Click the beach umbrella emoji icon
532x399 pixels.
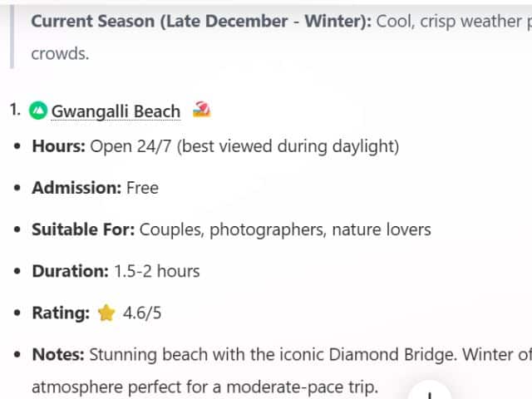pyautogui.click(x=200, y=110)
